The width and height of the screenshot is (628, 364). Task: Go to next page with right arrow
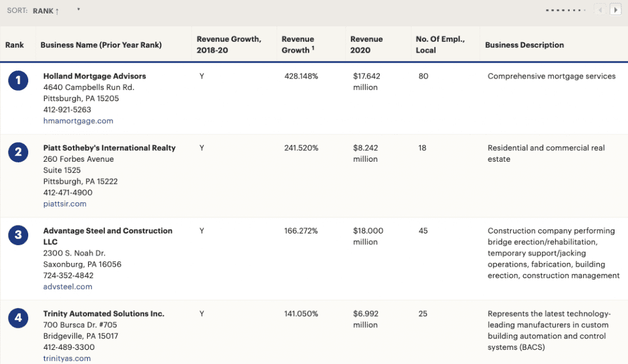pyautogui.click(x=615, y=10)
